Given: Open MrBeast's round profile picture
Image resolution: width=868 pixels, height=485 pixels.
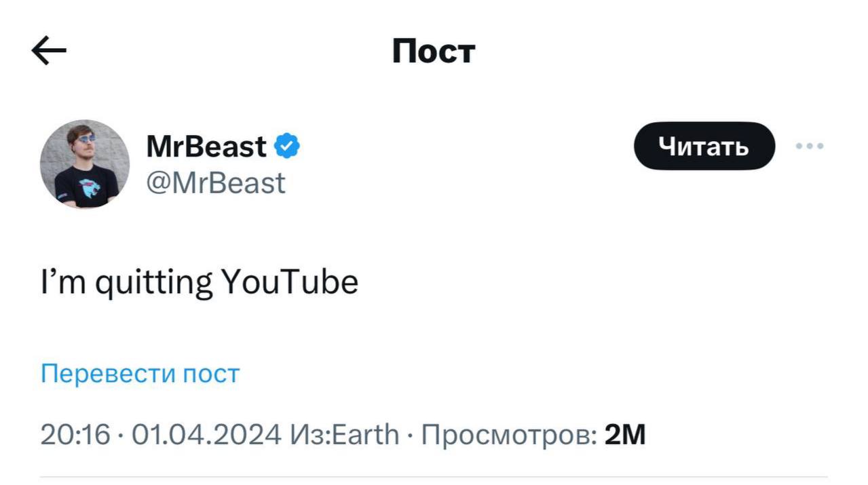Looking at the screenshot, I should [x=84, y=163].
